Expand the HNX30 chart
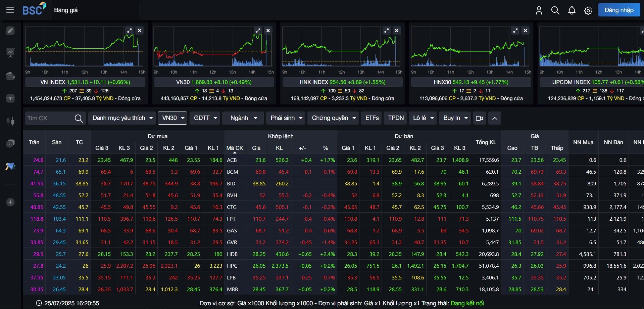 pos(515,31)
